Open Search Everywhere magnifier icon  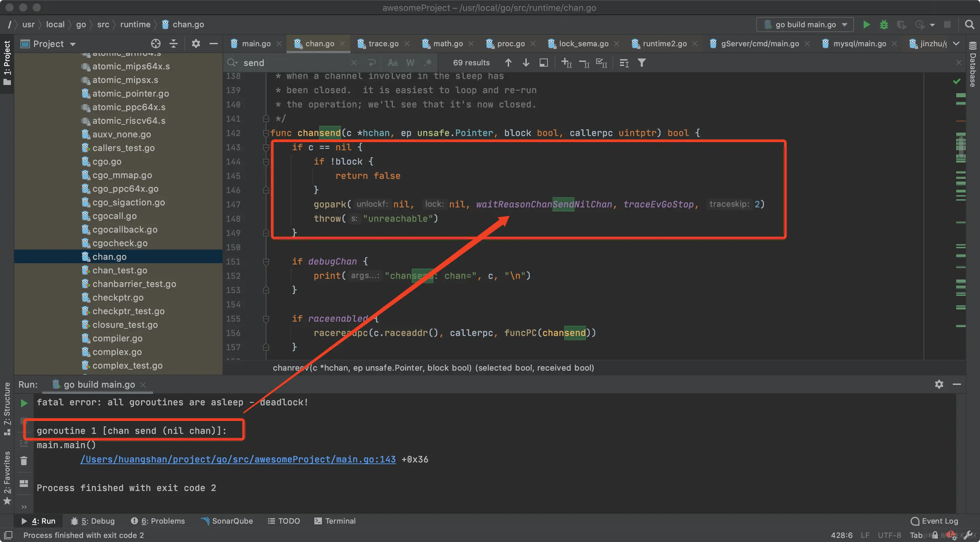coord(969,25)
